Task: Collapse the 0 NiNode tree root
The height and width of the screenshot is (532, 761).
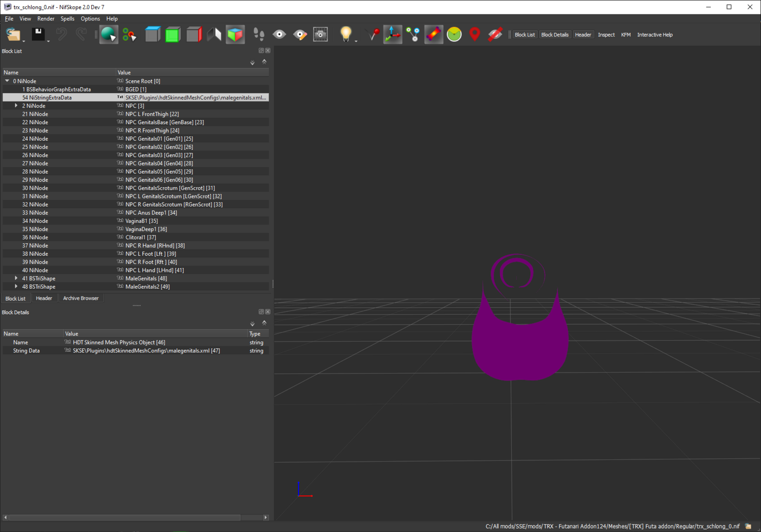Action: click(x=7, y=81)
